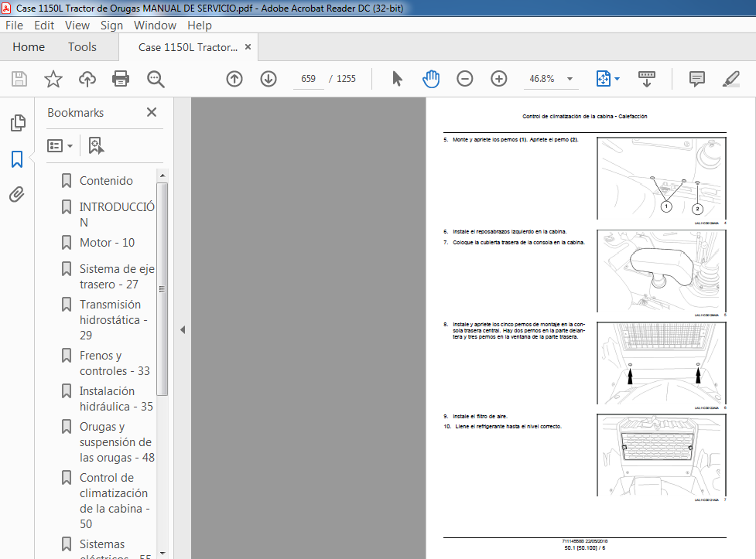Click the scrolling mode read icon

click(647, 79)
